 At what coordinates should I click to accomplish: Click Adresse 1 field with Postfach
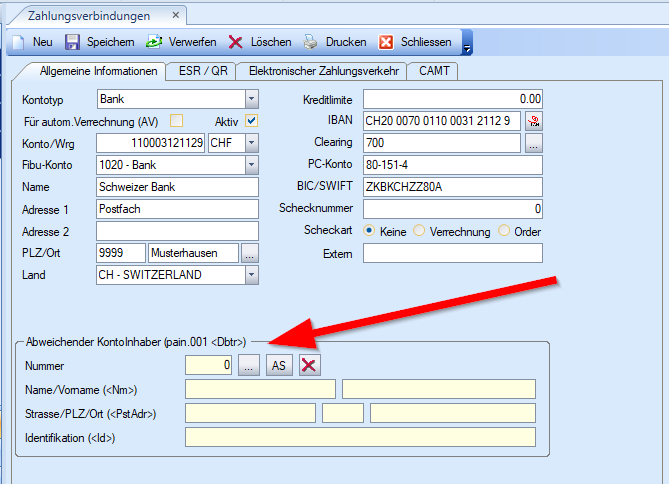tap(177, 209)
